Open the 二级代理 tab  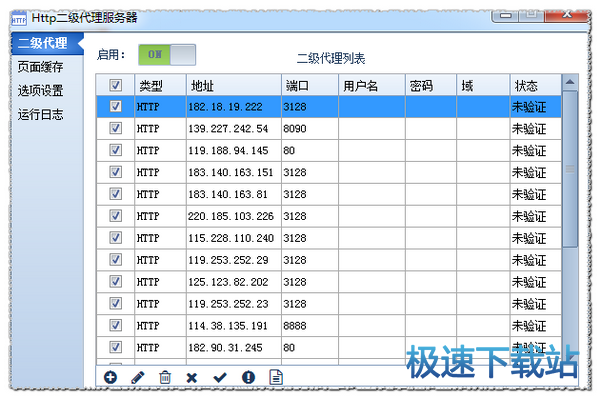pyautogui.click(x=47, y=43)
